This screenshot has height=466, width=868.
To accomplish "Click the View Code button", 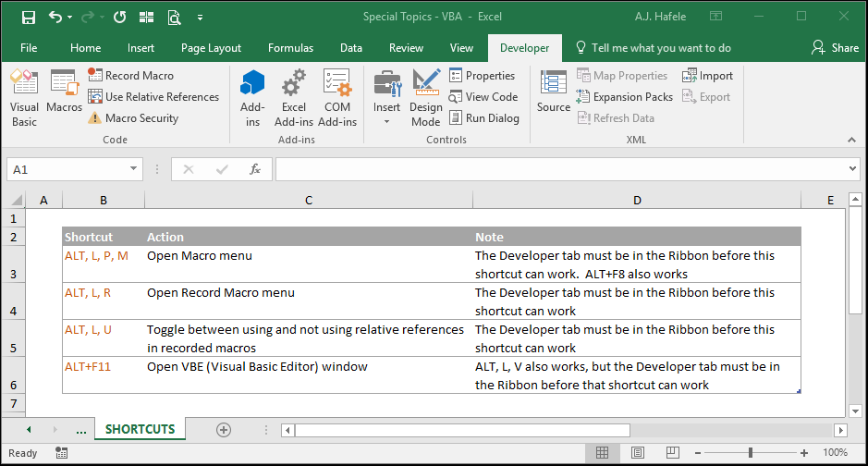I will tap(483, 97).
